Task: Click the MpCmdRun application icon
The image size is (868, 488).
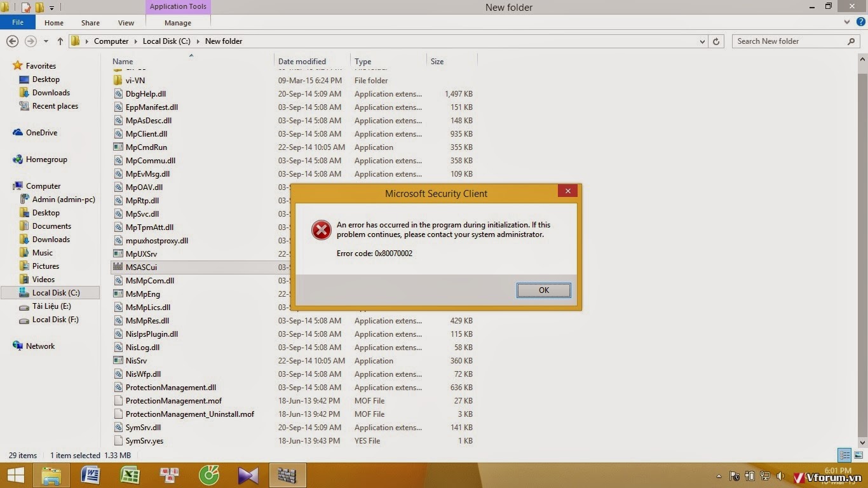Action: pos(118,147)
